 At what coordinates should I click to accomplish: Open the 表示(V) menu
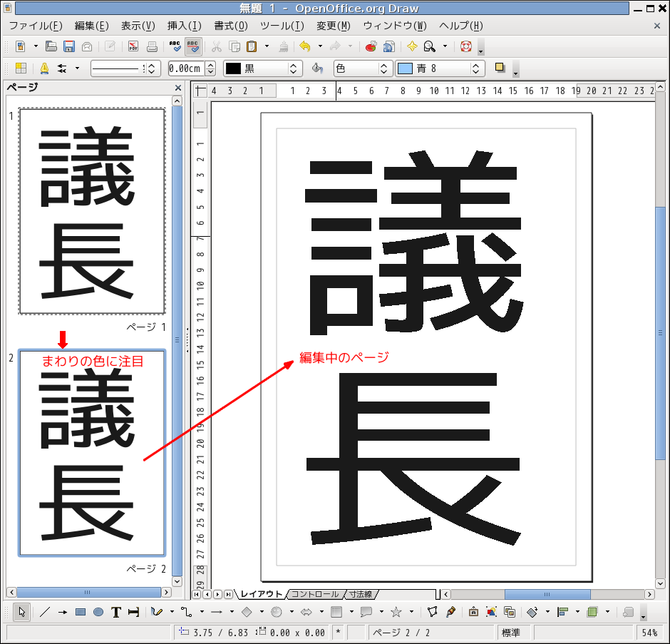coord(138,26)
